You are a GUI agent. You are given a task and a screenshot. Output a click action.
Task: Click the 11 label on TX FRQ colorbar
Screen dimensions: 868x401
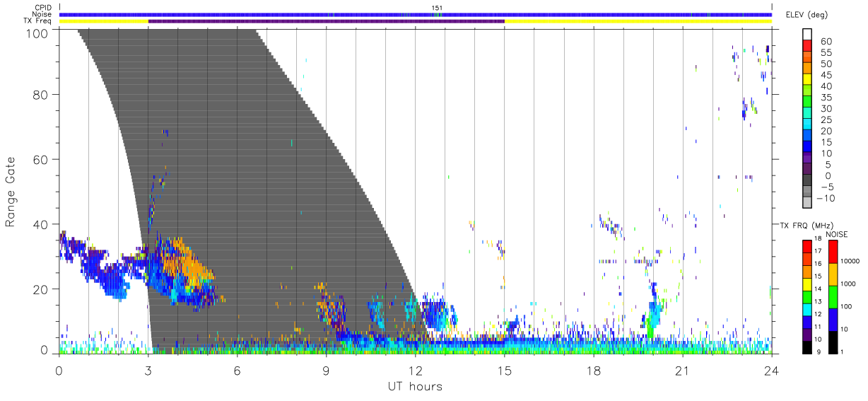pos(816,327)
